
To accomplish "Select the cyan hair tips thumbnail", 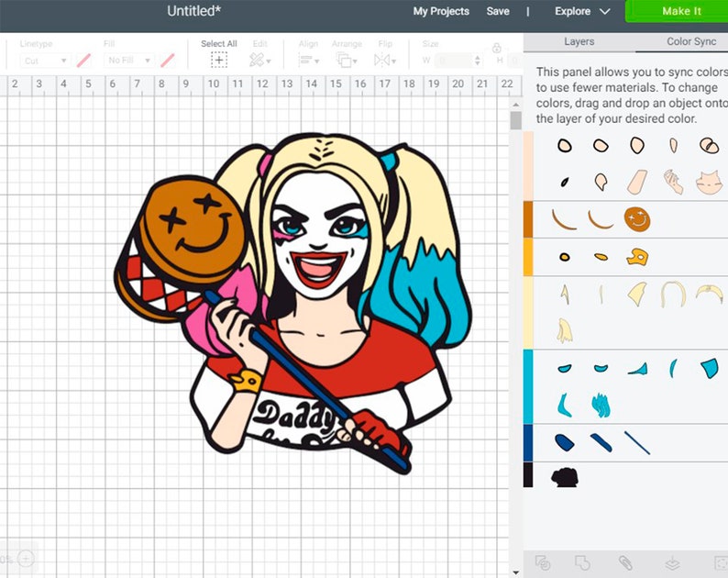I will click(x=601, y=406).
